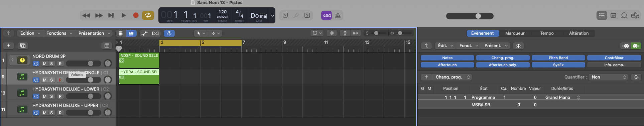Solo the HYDRASYNTH DELUXE - LOWER track

click(x=51, y=96)
